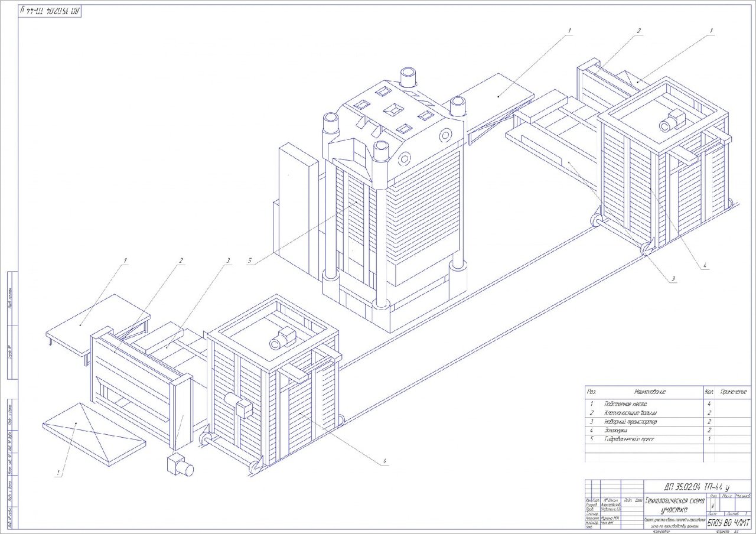The height and width of the screenshot is (534, 756).
Task: Click the 'Наименование' table column header
Action: tap(650, 391)
